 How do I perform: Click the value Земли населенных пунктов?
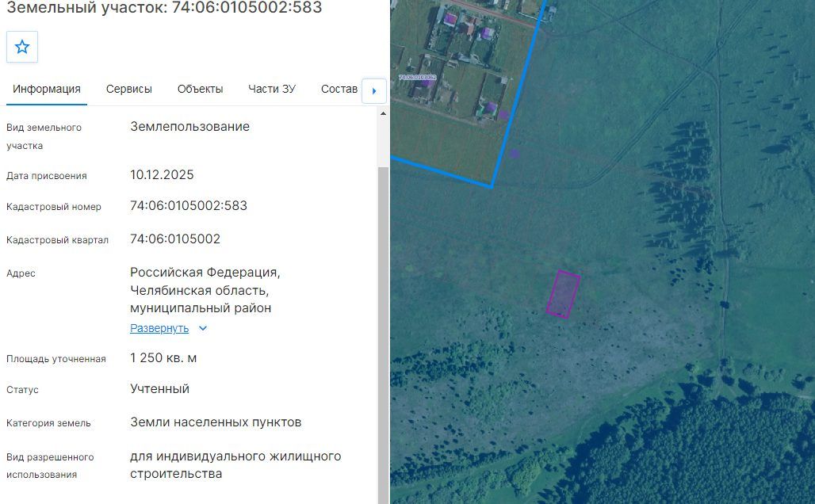(216, 422)
